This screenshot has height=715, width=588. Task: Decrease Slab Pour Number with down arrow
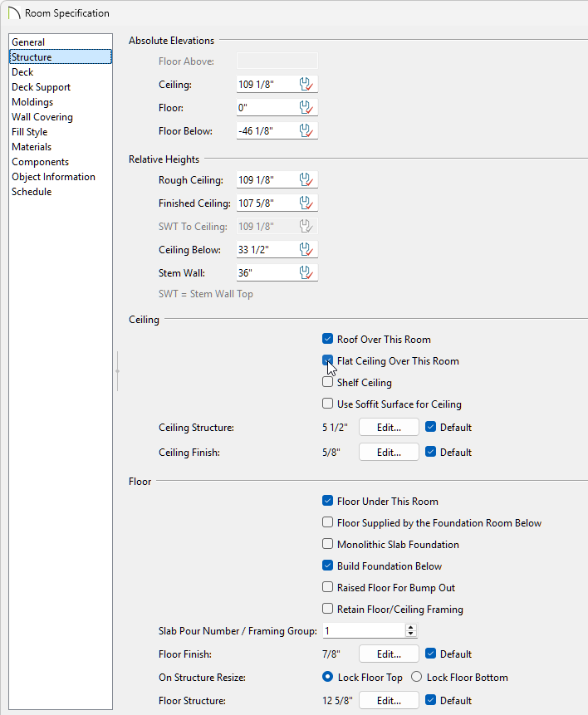410,634
